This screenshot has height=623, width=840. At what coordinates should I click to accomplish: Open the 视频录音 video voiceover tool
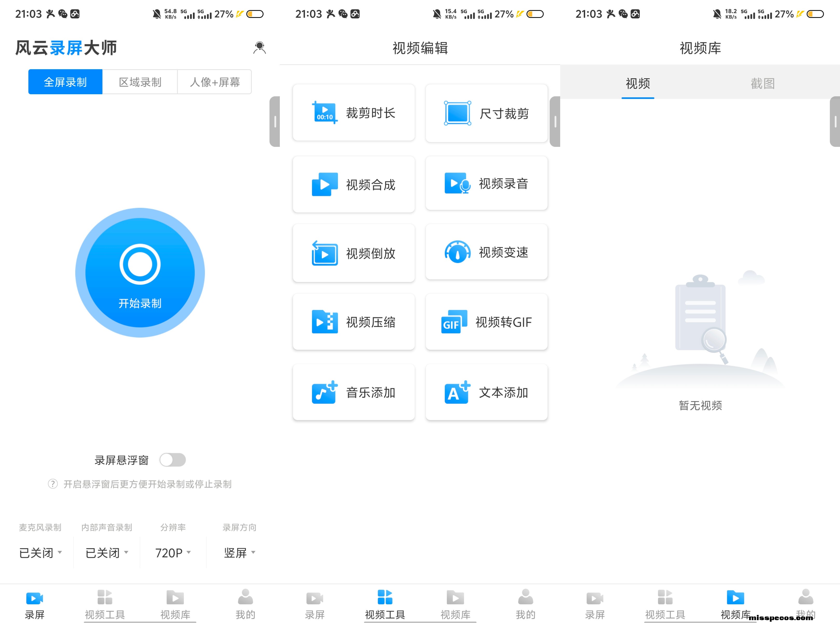(486, 184)
